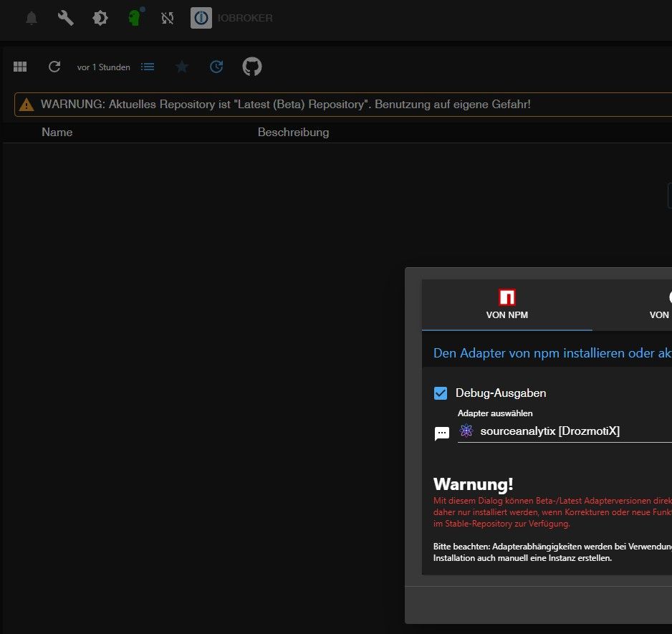
Task: Refresh the adapter list
Action: click(54, 67)
